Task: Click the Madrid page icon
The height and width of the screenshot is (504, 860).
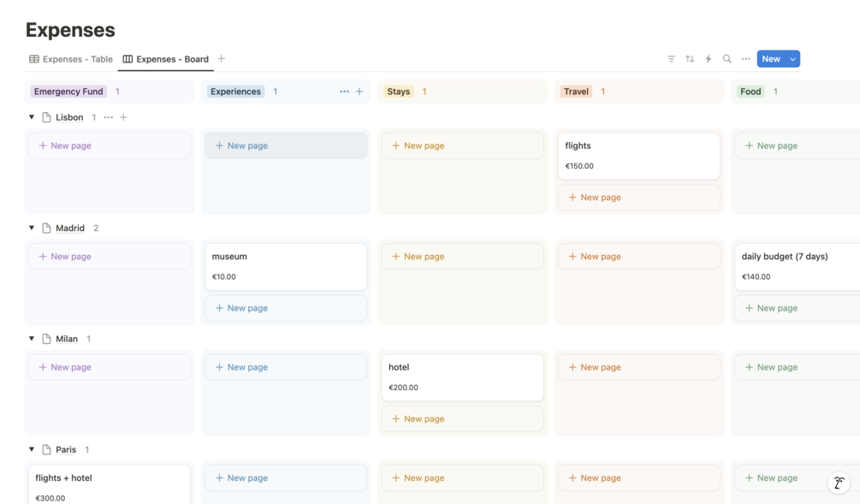Action: [46, 228]
